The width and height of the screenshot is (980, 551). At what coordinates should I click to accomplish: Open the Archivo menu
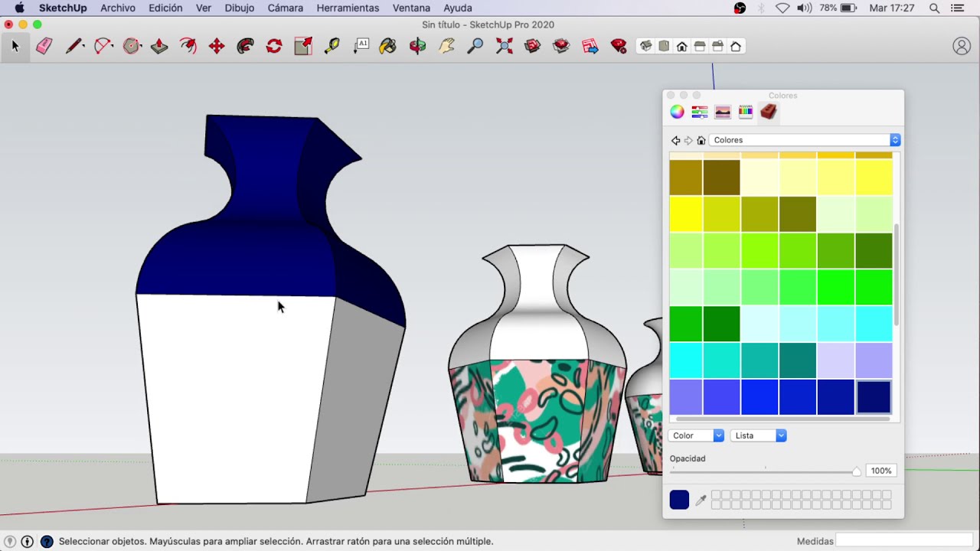(118, 8)
